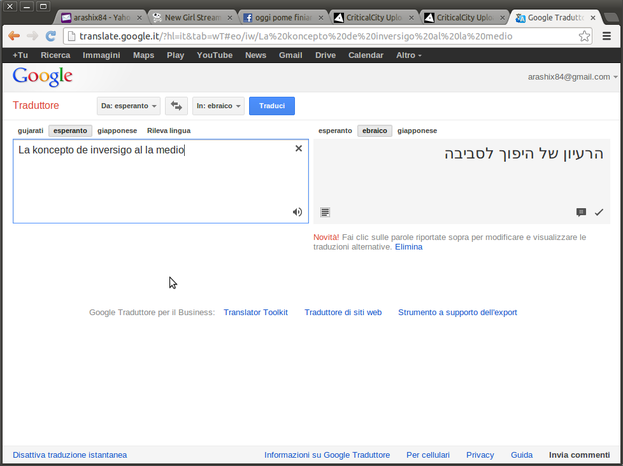
Task: Focus the source text input box
Action: 161,181
